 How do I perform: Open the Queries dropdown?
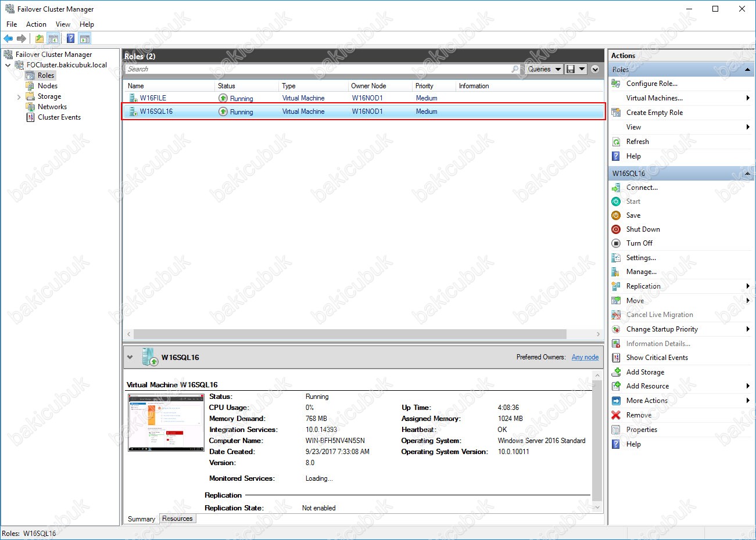pos(544,69)
